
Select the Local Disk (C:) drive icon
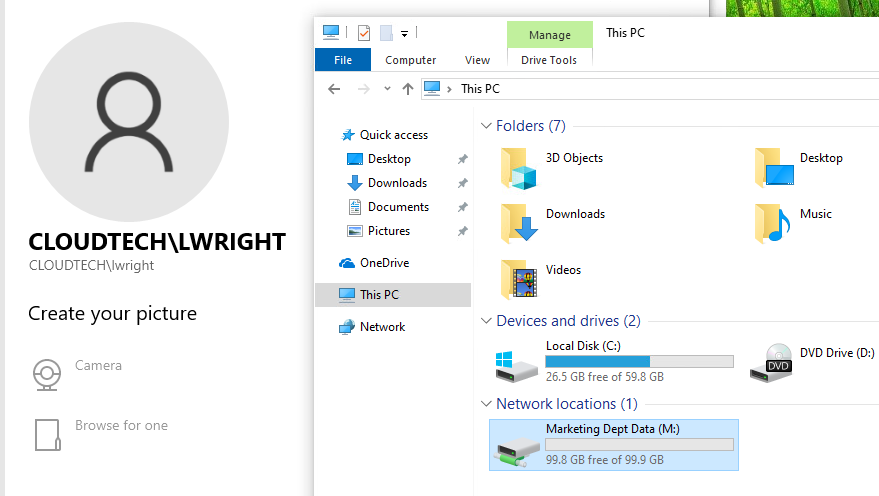(x=517, y=363)
